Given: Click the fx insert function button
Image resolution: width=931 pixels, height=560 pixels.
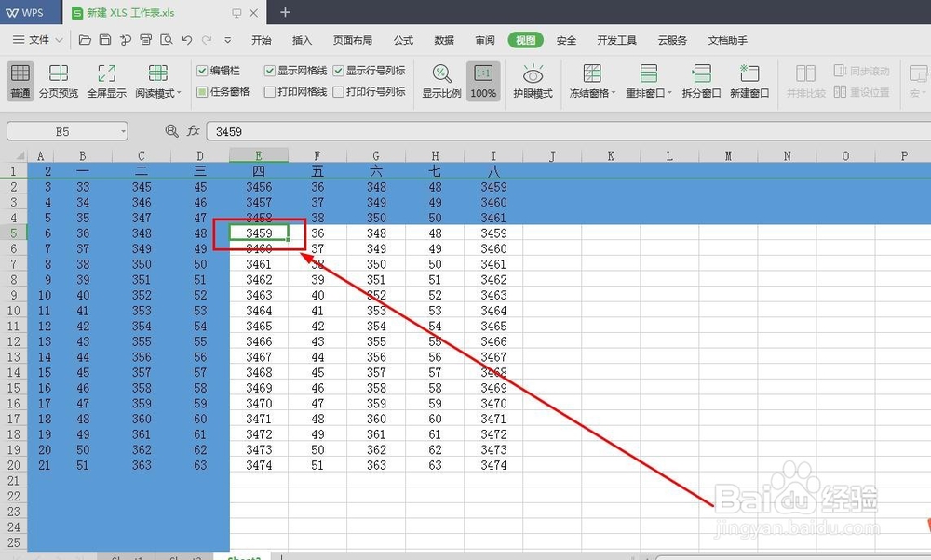Looking at the screenshot, I should click(193, 131).
